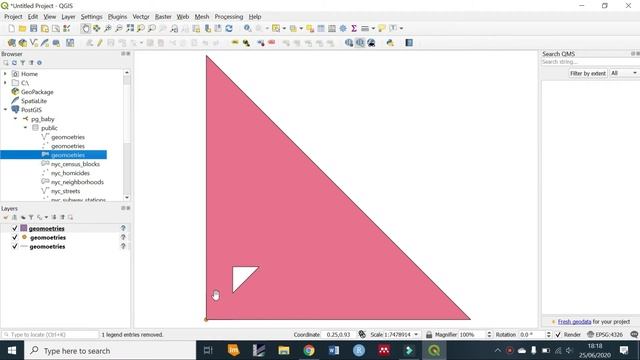Open the Raster menu
The image size is (640, 360).
163,17
